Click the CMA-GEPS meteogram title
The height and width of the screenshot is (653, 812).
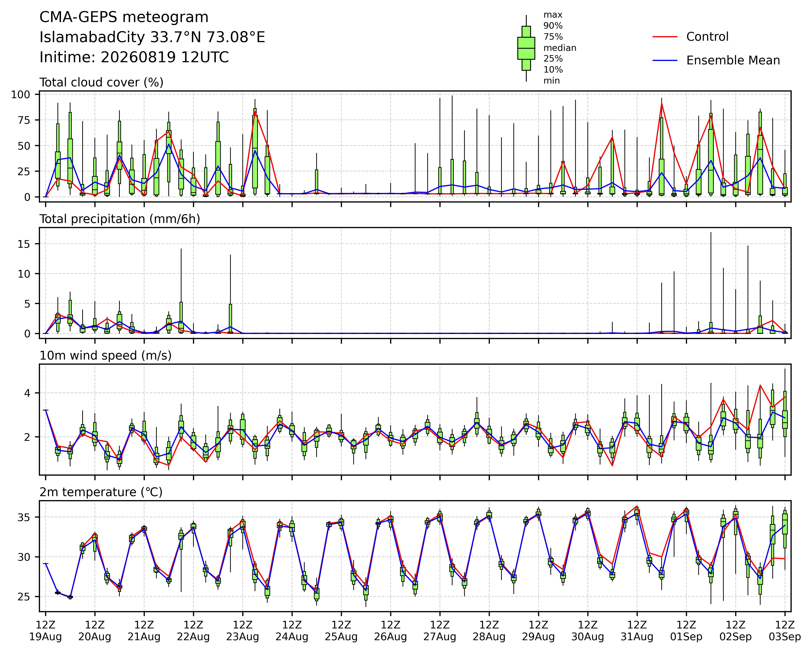(124, 17)
